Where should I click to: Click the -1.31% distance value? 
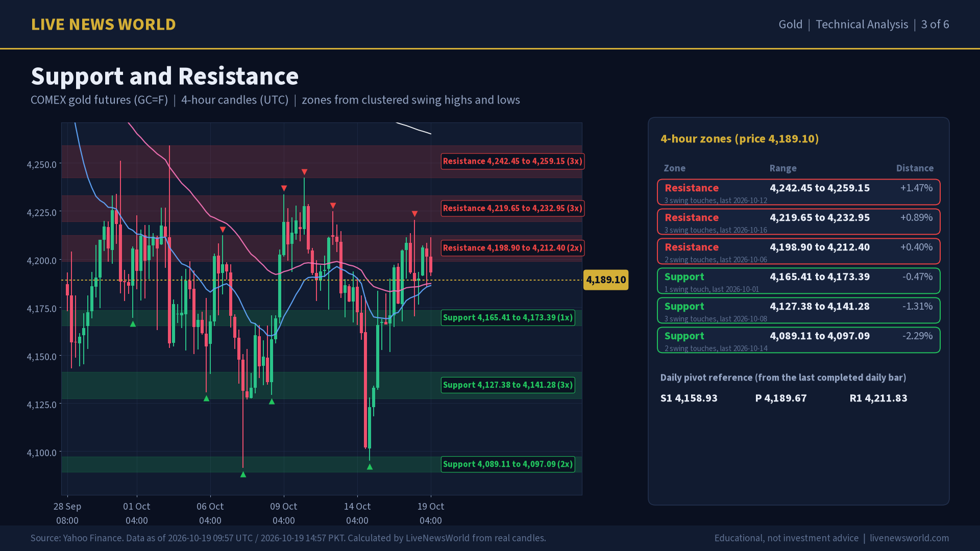(917, 306)
